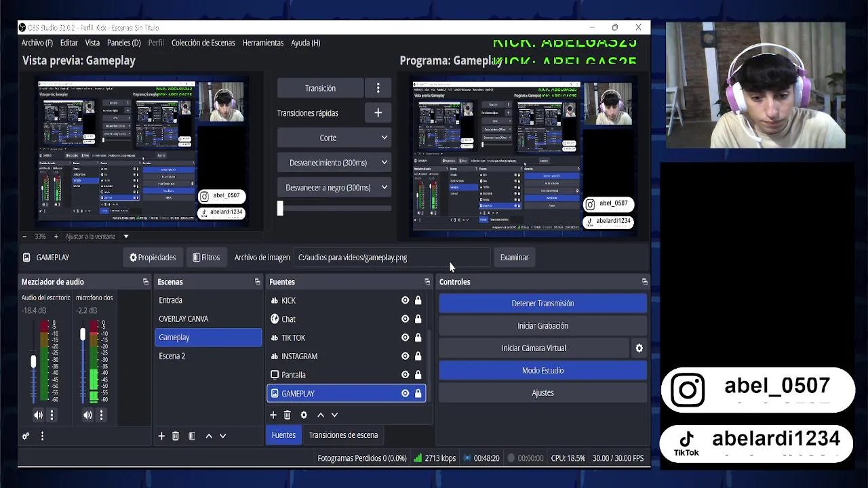Toggle visibility of GAMEPLAY source
The width and height of the screenshot is (868, 488).
point(405,393)
